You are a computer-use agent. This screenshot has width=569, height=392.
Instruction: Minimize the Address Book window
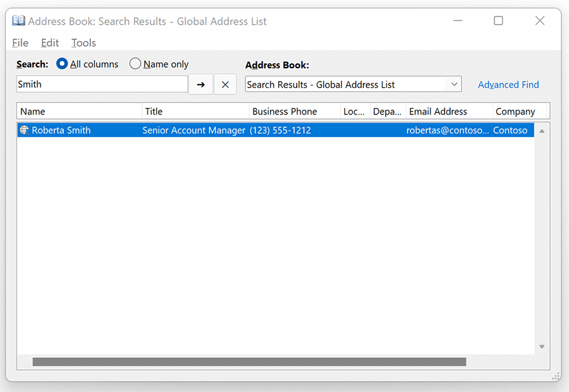tap(458, 21)
